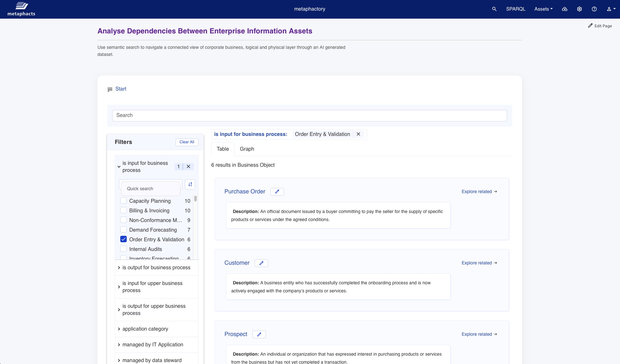
Task: Click the edit pencil next to Prospect
Action: point(259,334)
